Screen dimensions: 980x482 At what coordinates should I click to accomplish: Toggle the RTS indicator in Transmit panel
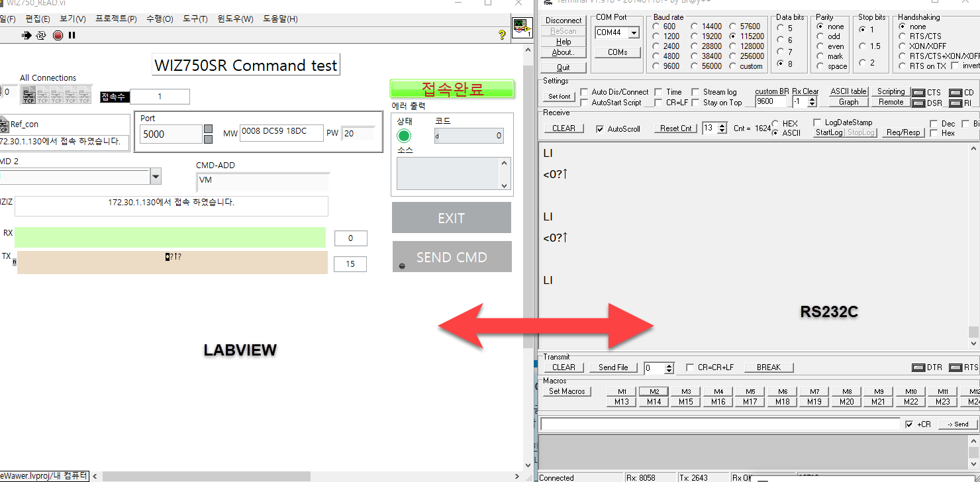click(955, 367)
